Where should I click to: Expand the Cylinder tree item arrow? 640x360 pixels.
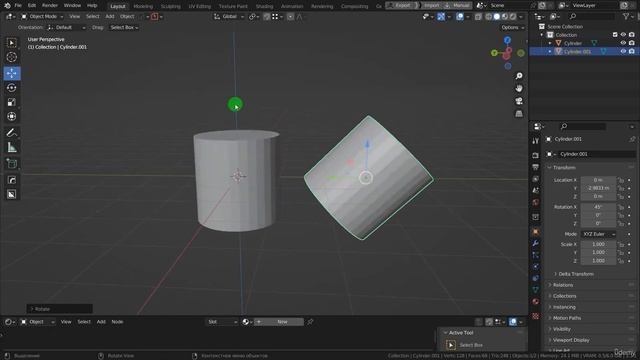[x=550, y=43]
